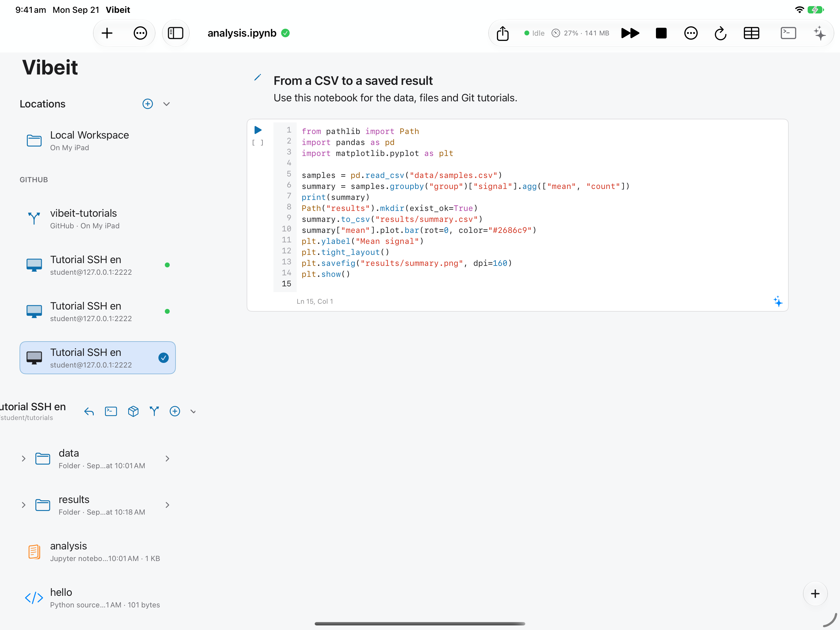
Task: Show resource usage 27% · 141 MB details
Action: (580, 33)
